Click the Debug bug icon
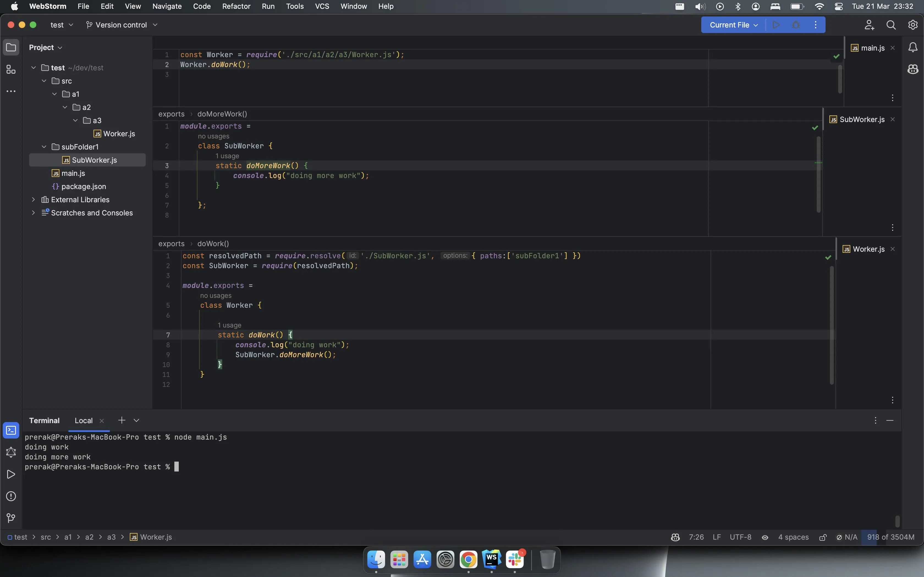This screenshot has height=577, width=924. click(x=796, y=25)
